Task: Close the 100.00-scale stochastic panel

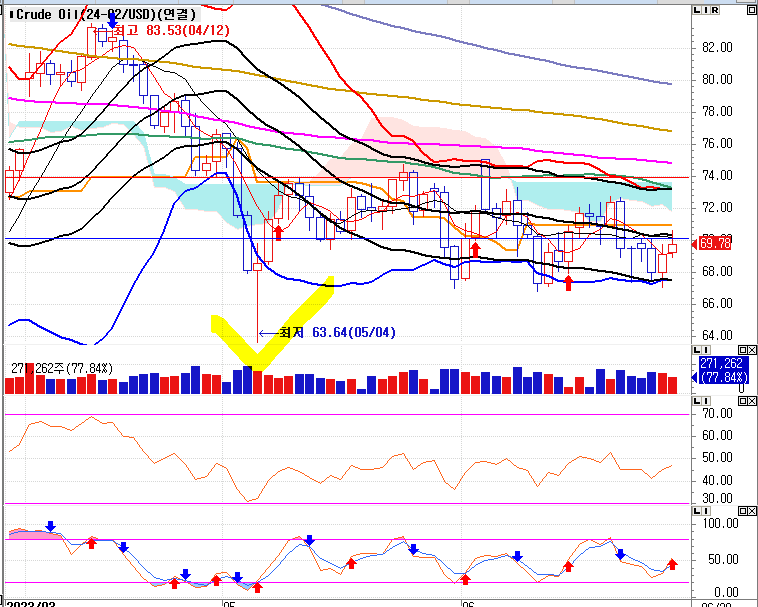Action: point(752,511)
